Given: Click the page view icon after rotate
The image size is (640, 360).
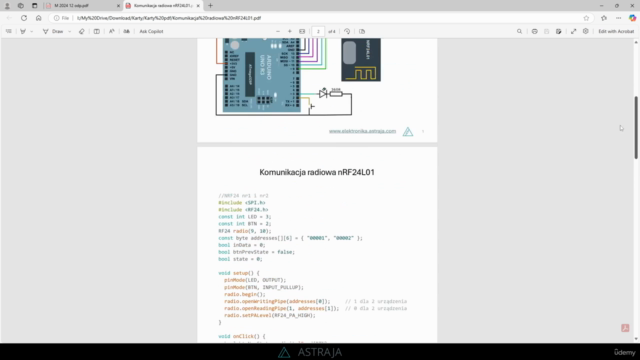Looking at the screenshot, I should pyautogui.click(x=362, y=31).
